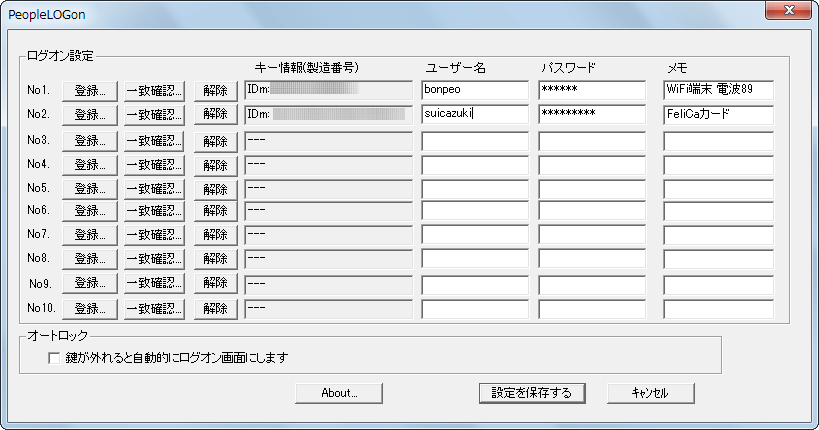Viewport: 819px width, 430px height.
Task: Click the メモ column label
Action: 677,68
